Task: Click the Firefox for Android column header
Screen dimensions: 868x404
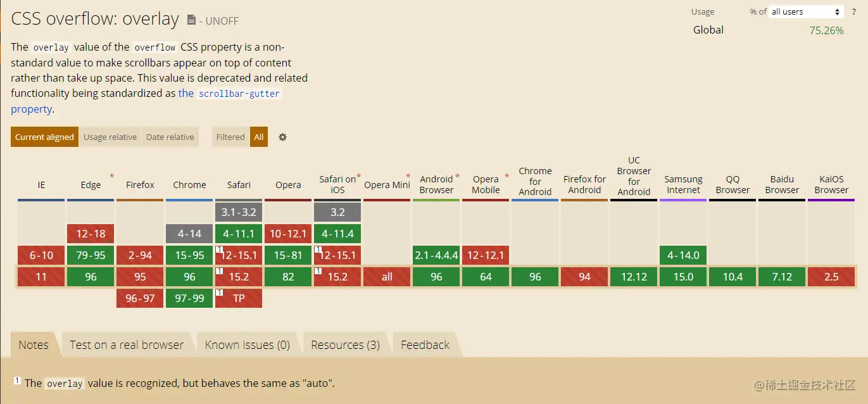Action: (x=584, y=184)
